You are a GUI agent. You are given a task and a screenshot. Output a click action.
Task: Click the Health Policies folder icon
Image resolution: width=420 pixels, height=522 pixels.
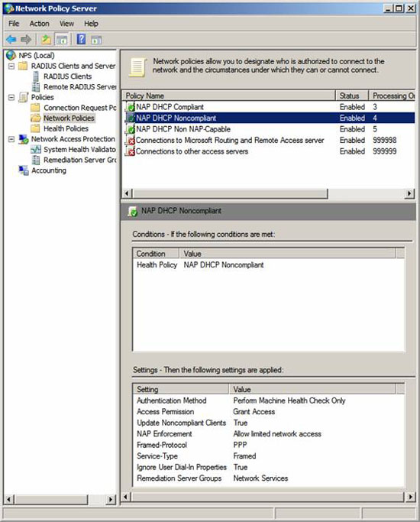[35, 128]
